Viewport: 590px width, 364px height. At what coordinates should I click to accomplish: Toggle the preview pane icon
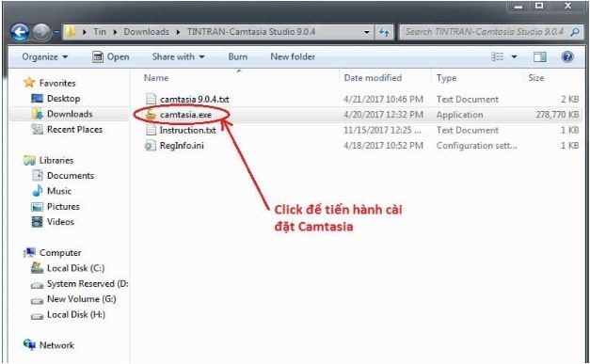pyautogui.click(x=539, y=56)
